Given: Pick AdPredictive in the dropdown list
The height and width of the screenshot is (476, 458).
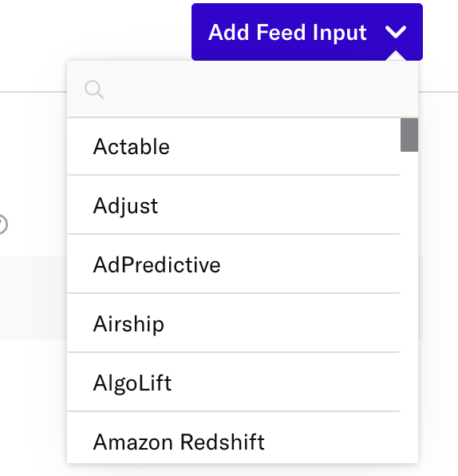Looking at the screenshot, I should coord(234,264).
